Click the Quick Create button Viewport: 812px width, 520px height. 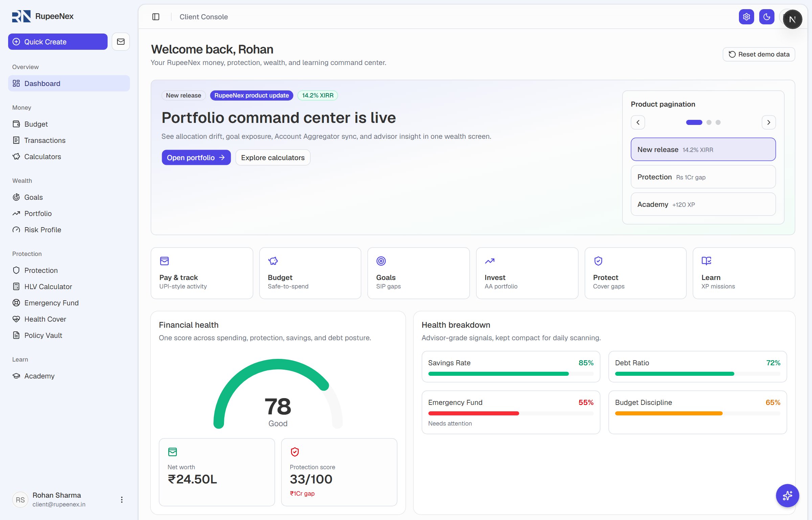pos(58,42)
